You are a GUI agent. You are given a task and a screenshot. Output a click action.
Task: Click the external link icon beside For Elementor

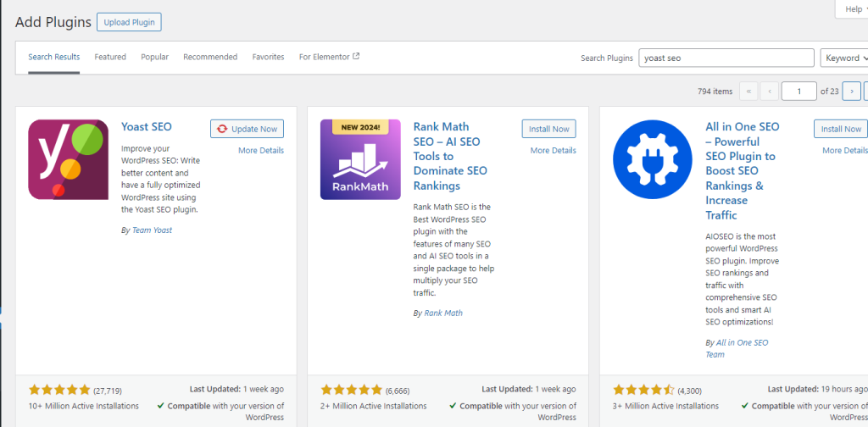(x=356, y=56)
